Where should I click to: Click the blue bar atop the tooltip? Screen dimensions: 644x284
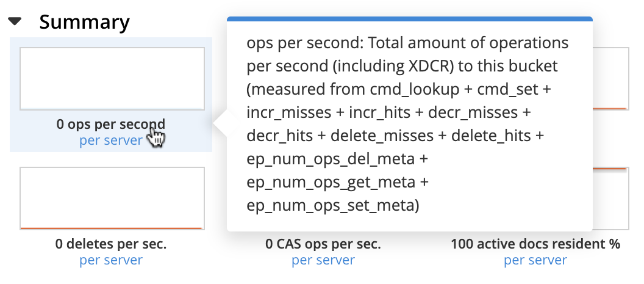(409, 19)
